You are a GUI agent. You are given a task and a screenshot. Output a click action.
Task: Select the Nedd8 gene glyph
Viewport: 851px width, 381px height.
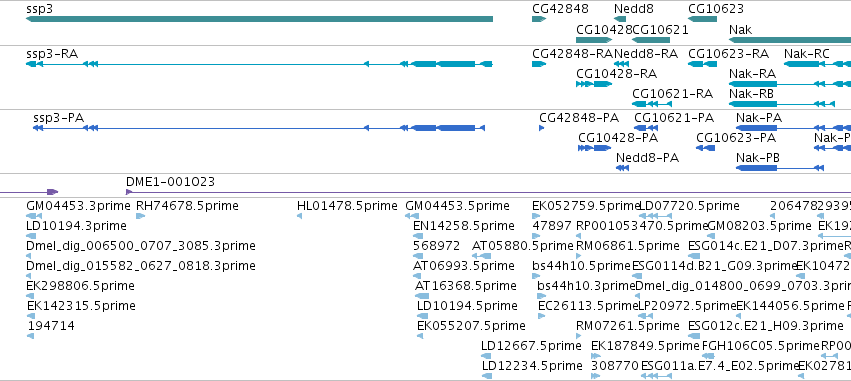click(620, 19)
